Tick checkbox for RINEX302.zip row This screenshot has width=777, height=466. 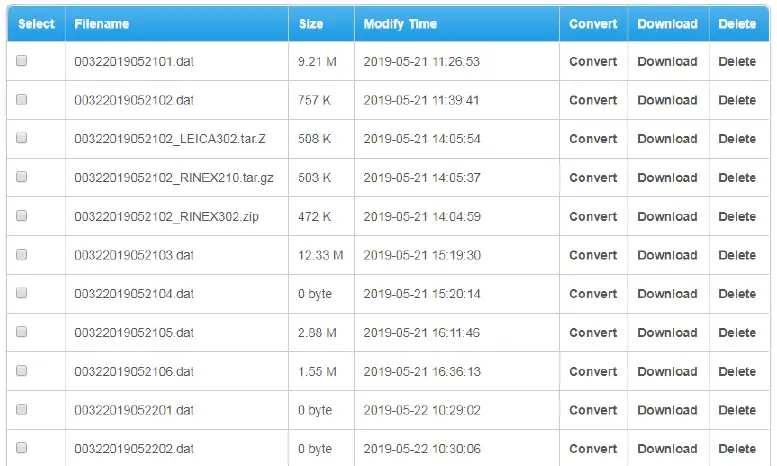pos(21,215)
